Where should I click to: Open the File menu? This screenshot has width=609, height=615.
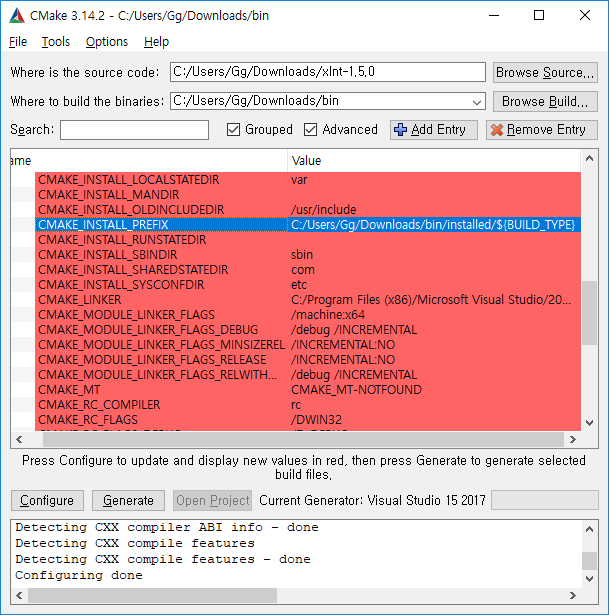click(x=18, y=42)
